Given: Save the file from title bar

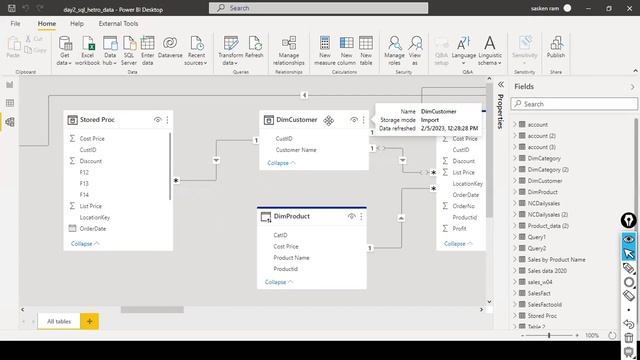Looking at the screenshot, I should click(11, 8).
